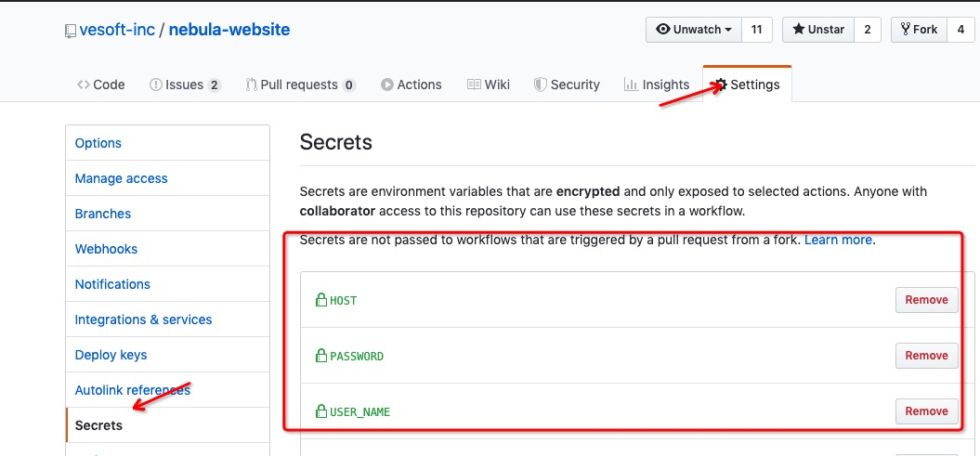The width and height of the screenshot is (980, 456).
Task: Click the Wiki book icon
Action: point(474,85)
